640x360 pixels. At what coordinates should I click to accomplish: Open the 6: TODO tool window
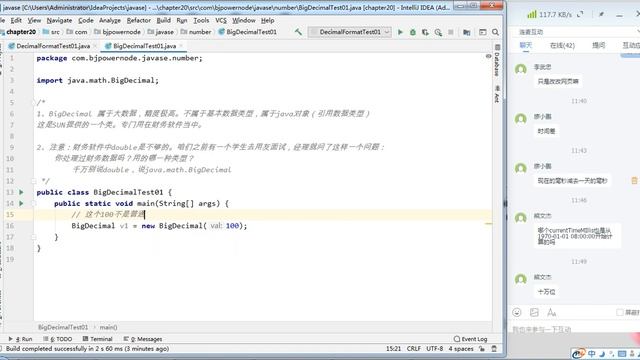tap(58, 339)
